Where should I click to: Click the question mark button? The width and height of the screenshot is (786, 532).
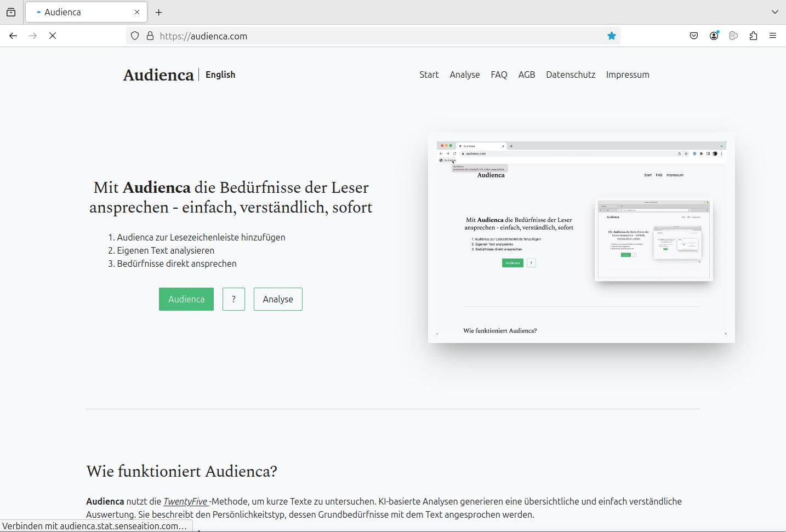click(x=233, y=299)
